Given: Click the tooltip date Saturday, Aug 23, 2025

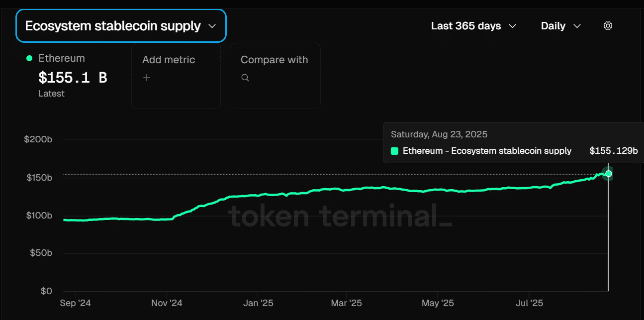Looking at the screenshot, I should [x=439, y=134].
